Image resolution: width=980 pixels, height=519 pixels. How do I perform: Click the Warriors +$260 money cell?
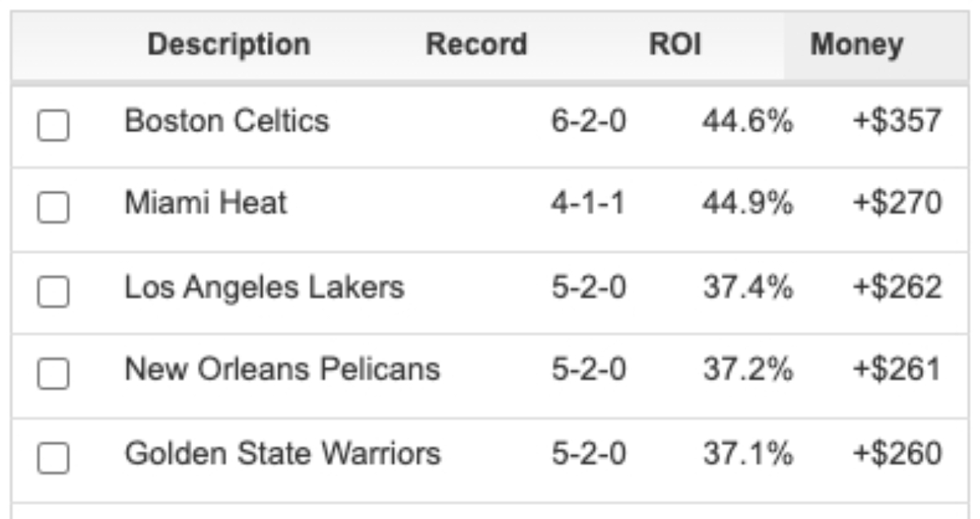coord(898,454)
